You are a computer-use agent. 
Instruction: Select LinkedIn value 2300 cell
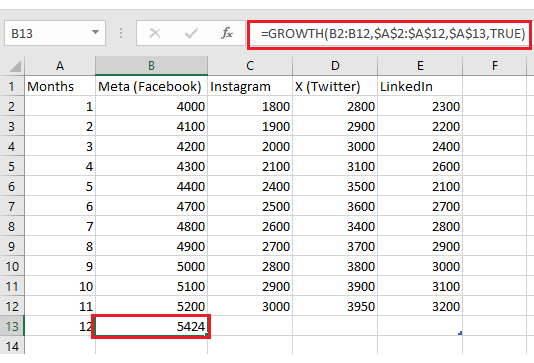(420, 107)
